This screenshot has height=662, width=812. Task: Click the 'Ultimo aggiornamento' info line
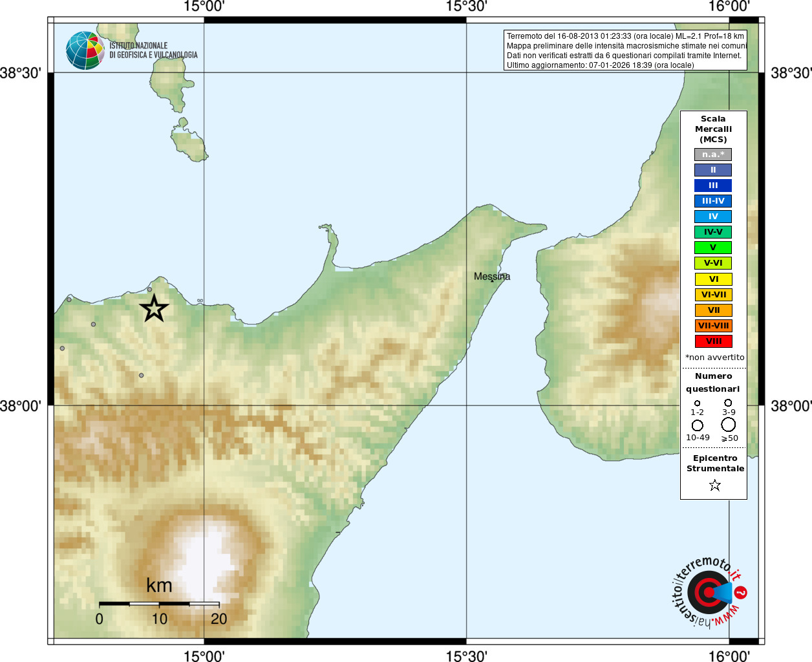(600, 65)
